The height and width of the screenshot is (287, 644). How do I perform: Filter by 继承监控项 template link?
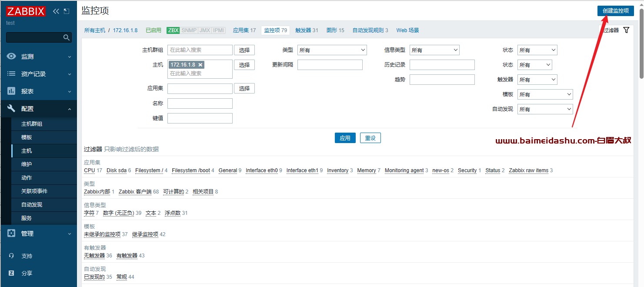tap(145, 234)
